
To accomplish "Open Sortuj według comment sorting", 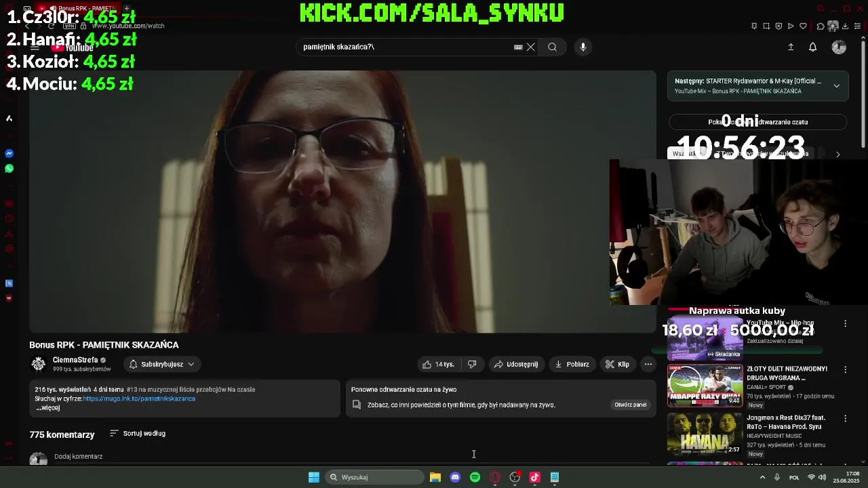I will pyautogui.click(x=138, y=433).
